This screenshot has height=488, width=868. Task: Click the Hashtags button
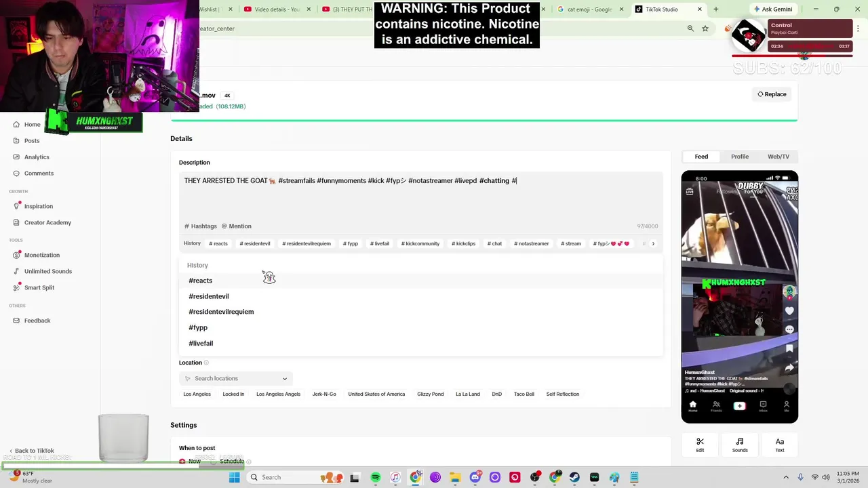(201, 226)
